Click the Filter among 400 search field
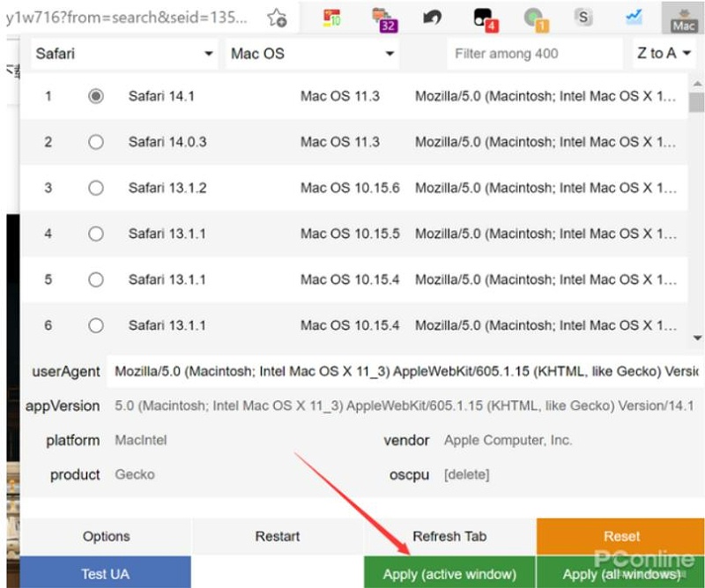705x588 pixels. (532, 54)
